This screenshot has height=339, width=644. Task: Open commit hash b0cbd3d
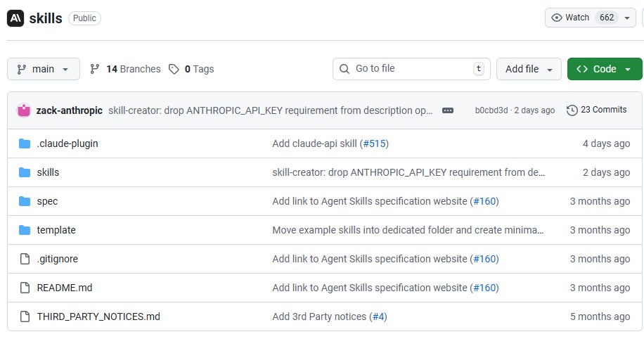pos(491,110)
